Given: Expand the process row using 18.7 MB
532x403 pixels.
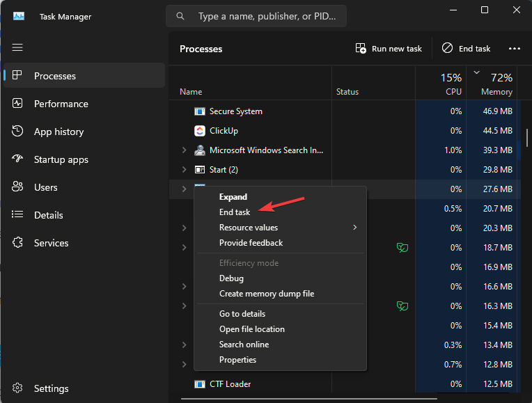Looking at the screenshot, I should click(185, 248).
